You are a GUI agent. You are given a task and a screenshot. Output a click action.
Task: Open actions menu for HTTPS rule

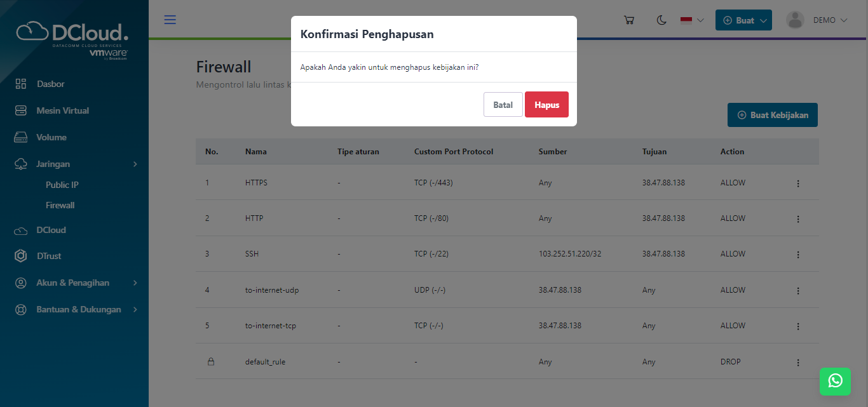point(798,183)
